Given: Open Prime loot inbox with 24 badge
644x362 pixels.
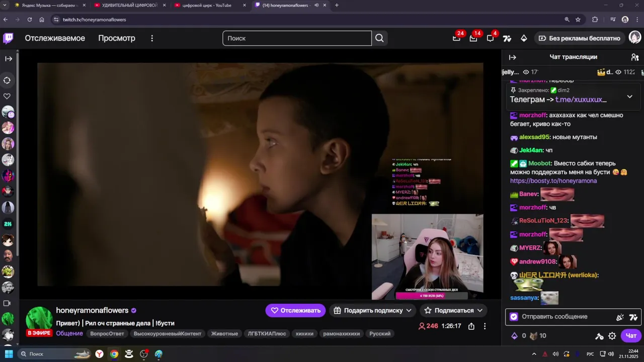Looking at the screenshot, I should pyautogui.click(x=456, y=38).
